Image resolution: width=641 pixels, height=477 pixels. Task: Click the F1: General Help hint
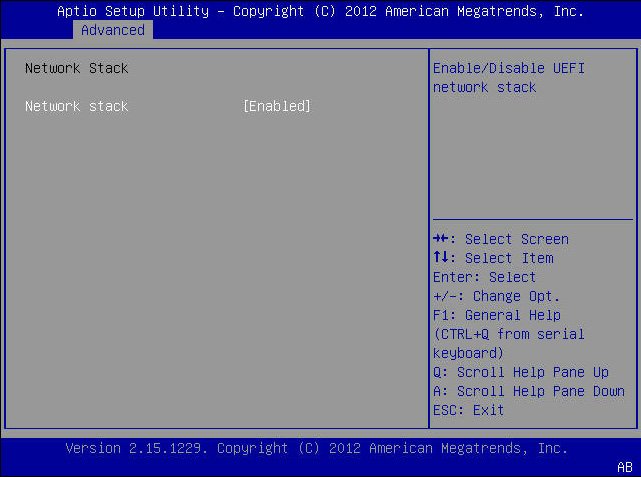[x=497, y=315]
